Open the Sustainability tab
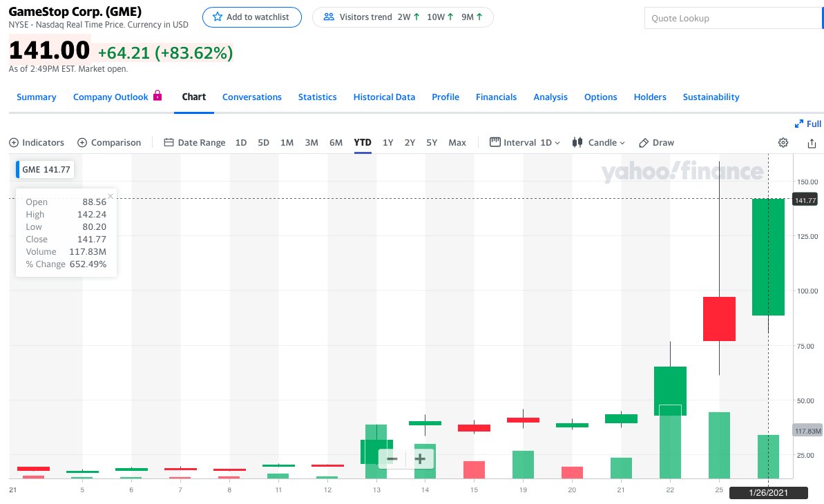This screenshot has height=504, width=824. click(x=711, y=97)
